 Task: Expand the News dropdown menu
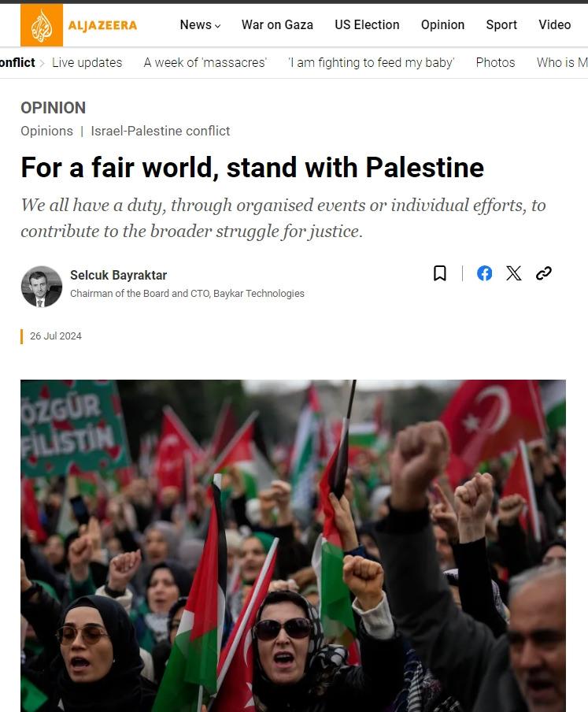pyautogui.click(x=200, y=24)
